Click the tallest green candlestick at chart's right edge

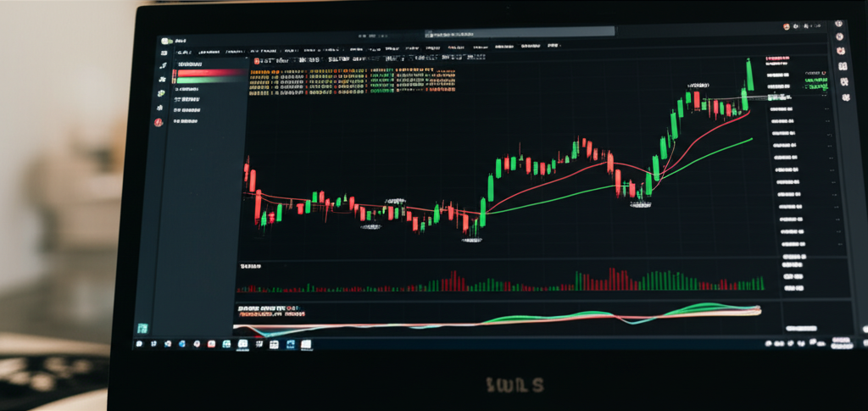click(749, 75)
